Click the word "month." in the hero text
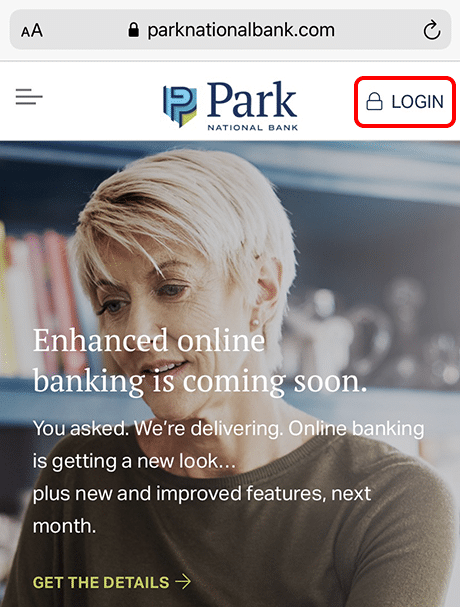This screenshot has width=460, height=607. click(x=64, y=526)
